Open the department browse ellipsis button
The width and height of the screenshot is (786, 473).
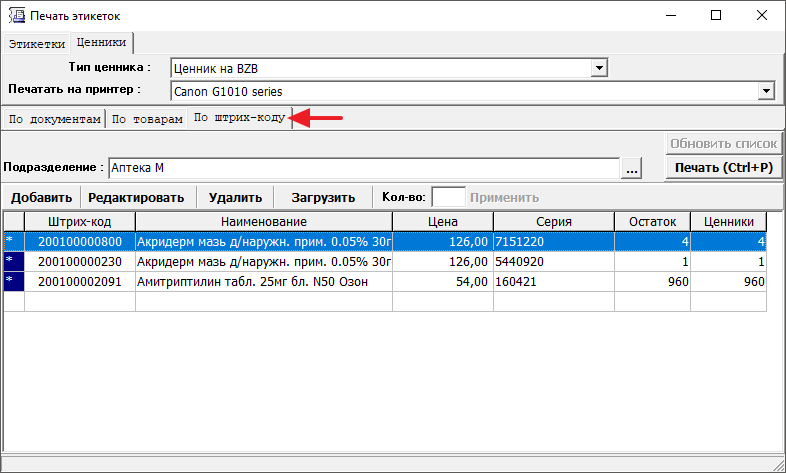[631, 168]
